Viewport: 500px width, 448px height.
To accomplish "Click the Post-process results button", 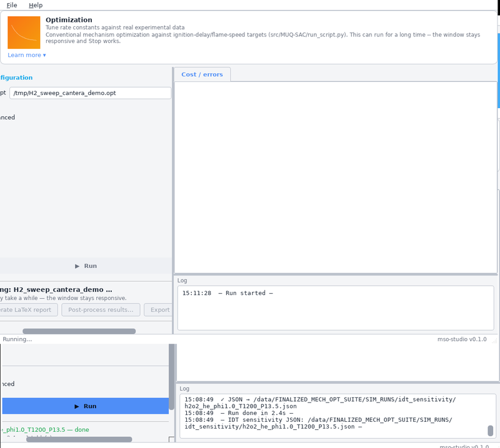I will coord(101,310).
